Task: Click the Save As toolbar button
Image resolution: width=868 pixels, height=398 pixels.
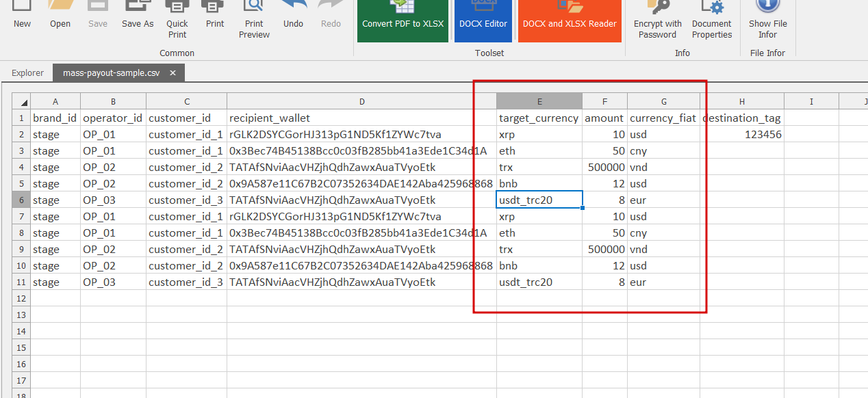Action: pos(138,15)
